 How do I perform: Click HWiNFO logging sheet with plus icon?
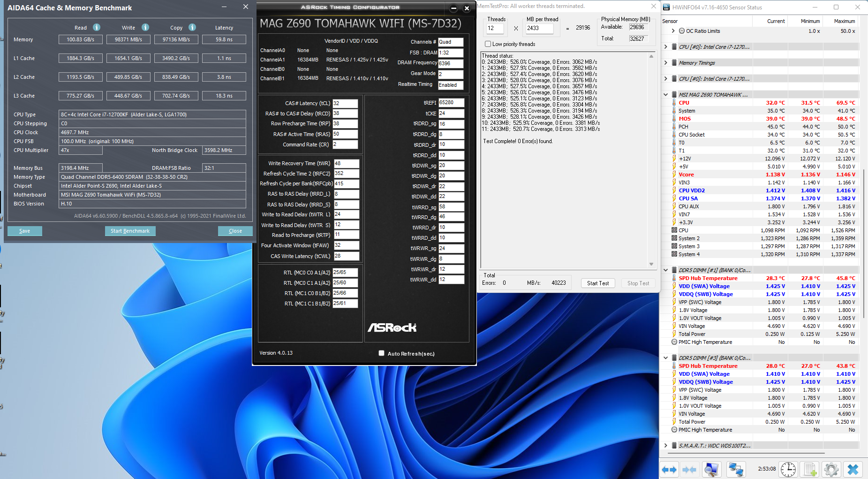click(810, 469)
